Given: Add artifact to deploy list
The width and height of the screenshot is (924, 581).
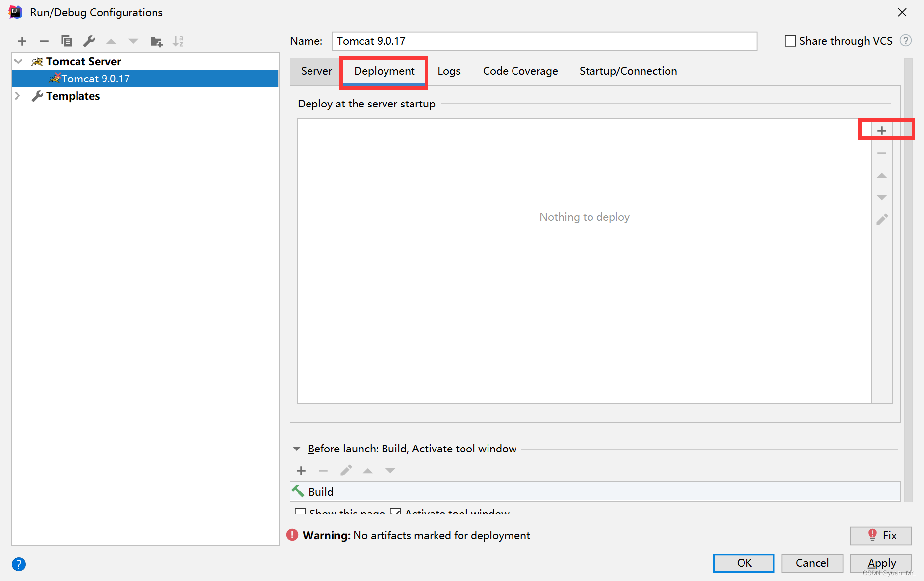Looking at the screenshot, I should (882, 131).
